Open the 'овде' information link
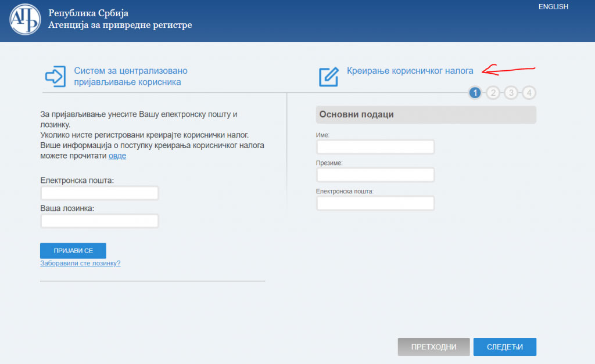 pos(117,156)
